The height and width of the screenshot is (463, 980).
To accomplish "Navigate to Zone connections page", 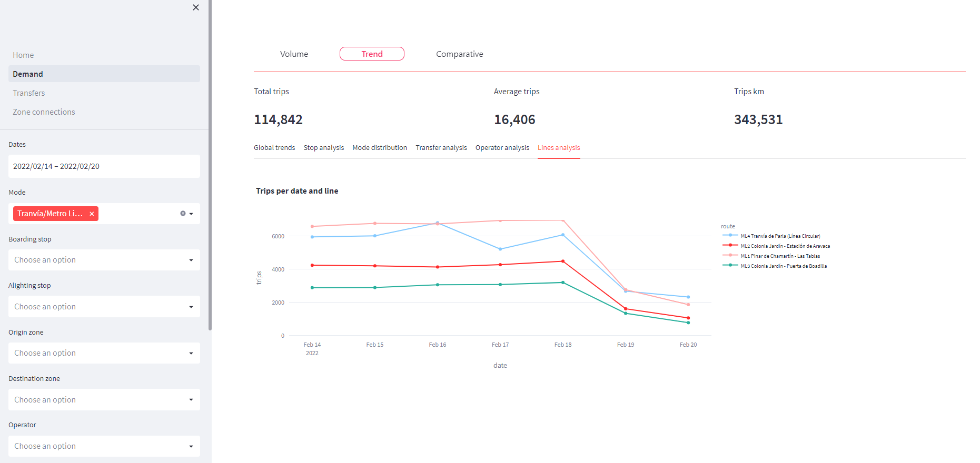I will (44, 112).
